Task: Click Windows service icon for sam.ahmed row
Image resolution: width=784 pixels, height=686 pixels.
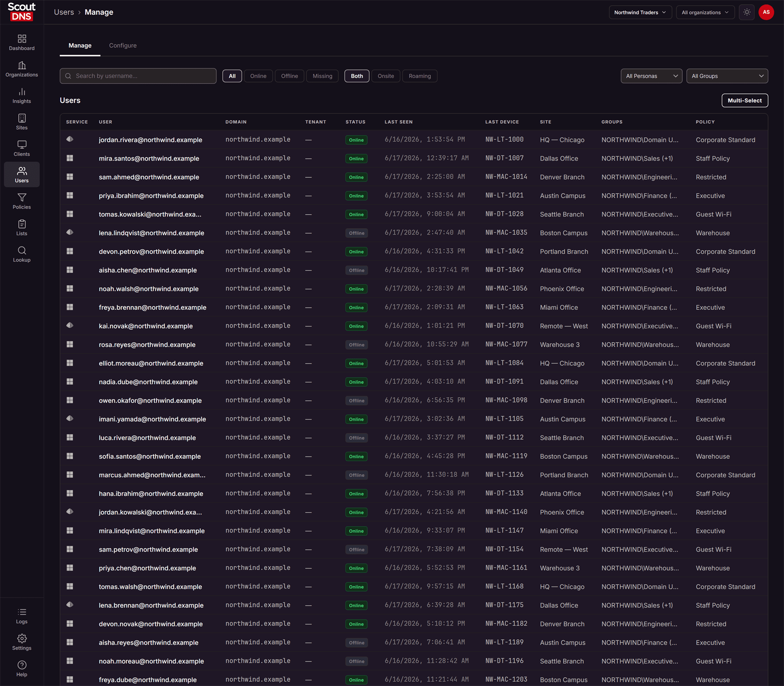Action: pyautogui.click(x=70, y=177)
